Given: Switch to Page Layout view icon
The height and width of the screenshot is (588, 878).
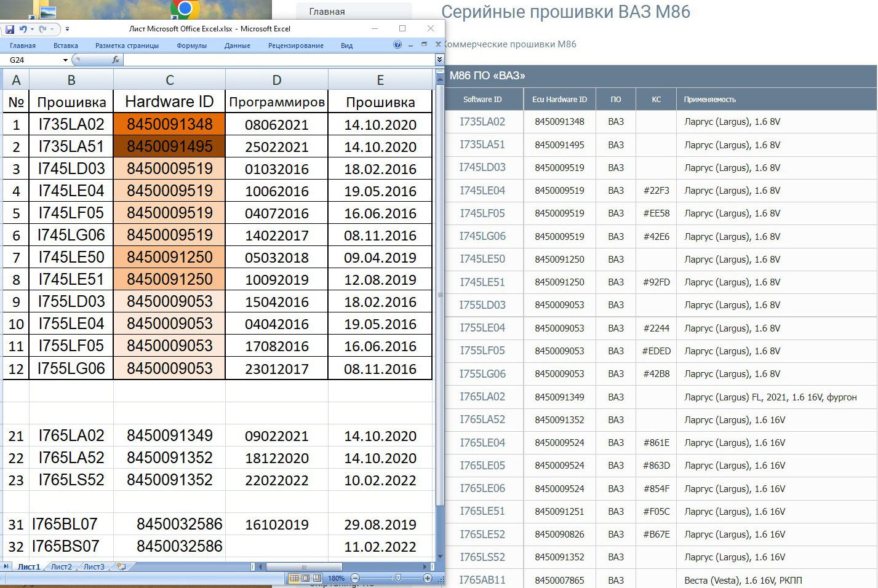Looking at the screenshot, I should (x=305, y=578).
